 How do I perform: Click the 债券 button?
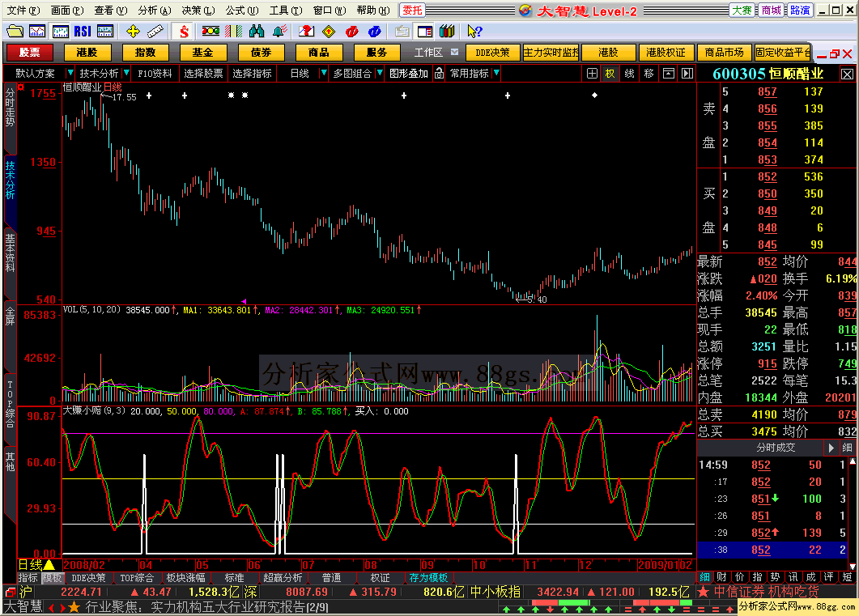(261, 52)
